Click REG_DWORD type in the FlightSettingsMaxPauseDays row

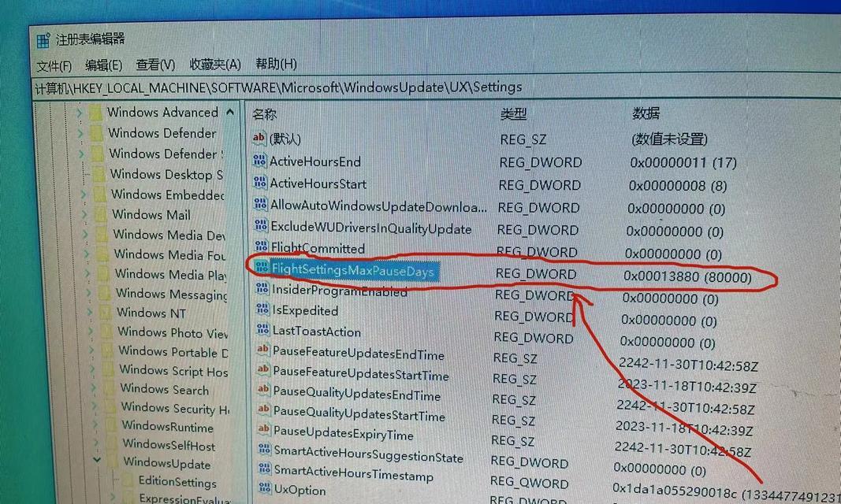click(535, 274)
